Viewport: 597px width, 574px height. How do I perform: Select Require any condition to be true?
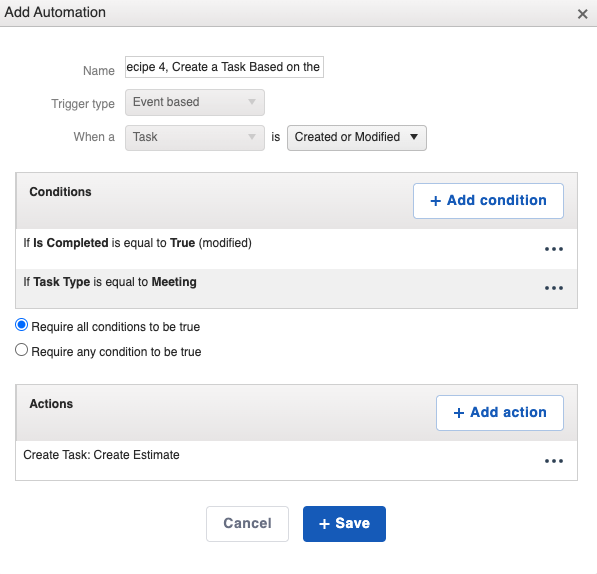[x=21, y=350]
